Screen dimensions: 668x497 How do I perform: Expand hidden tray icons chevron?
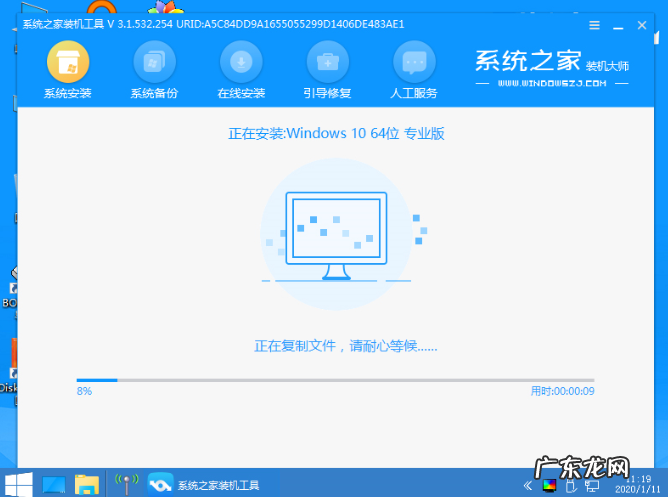click(x=528, y=486)
